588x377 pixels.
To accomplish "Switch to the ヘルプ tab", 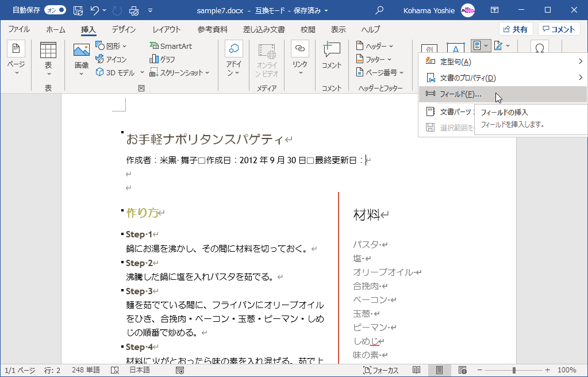I will [x=371, y=29].
